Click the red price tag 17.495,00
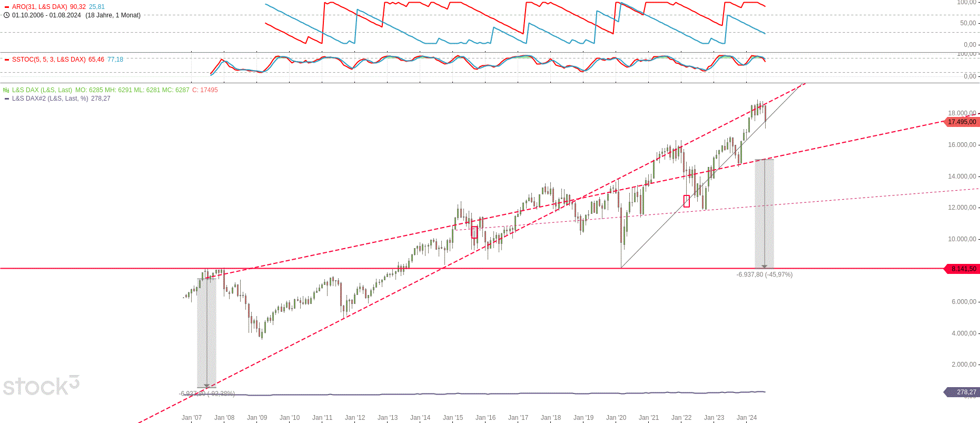980x423 pixels. tap(962, 122)
